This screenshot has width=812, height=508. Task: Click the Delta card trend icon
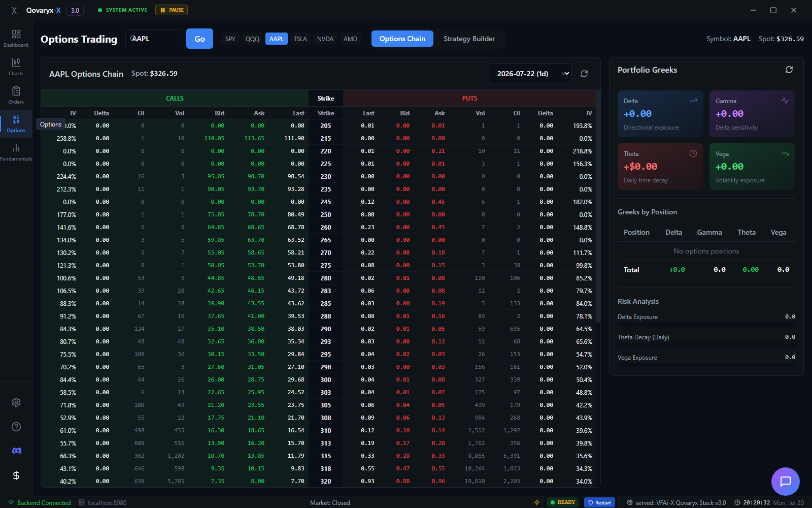[693, 101]
